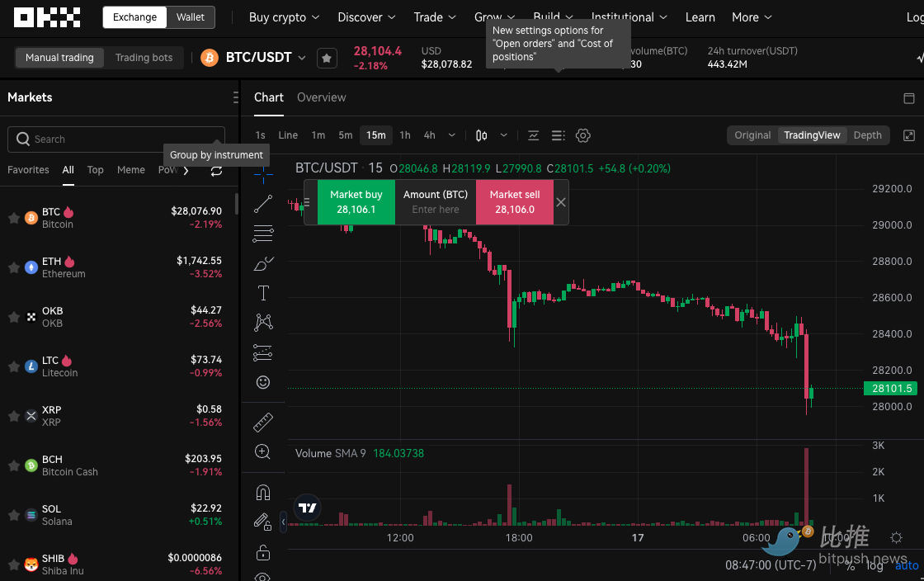The image size is (924, 581).
Task: Open chart settings gear icon
Action: click(x=582, y=135)
